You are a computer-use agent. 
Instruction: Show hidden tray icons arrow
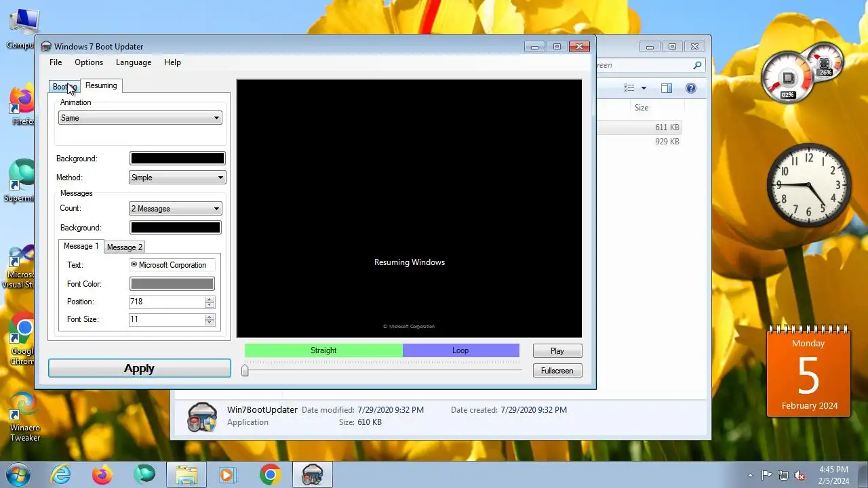(x=750, y=476)
